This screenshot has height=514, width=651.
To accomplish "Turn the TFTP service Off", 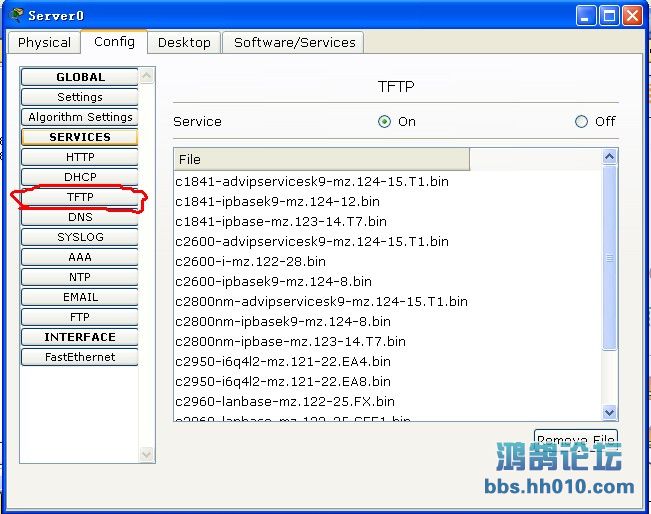I will pyautogui.click(x=581, y=122).
